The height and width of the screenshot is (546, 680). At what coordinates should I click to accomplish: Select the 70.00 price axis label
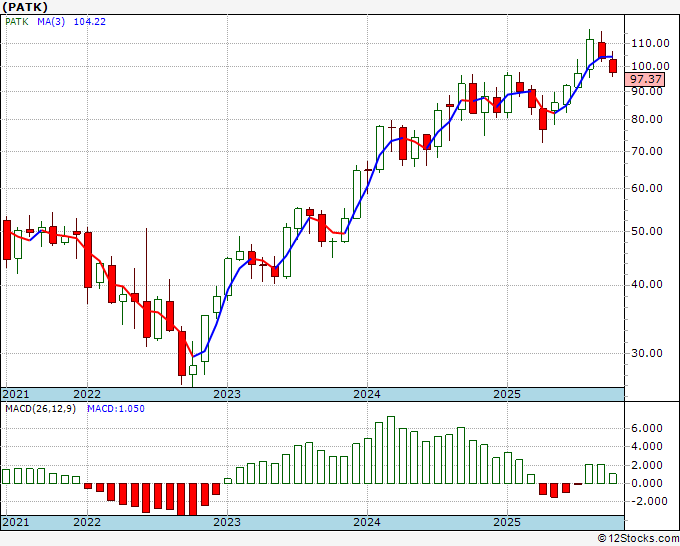click(x=647, y=151)
